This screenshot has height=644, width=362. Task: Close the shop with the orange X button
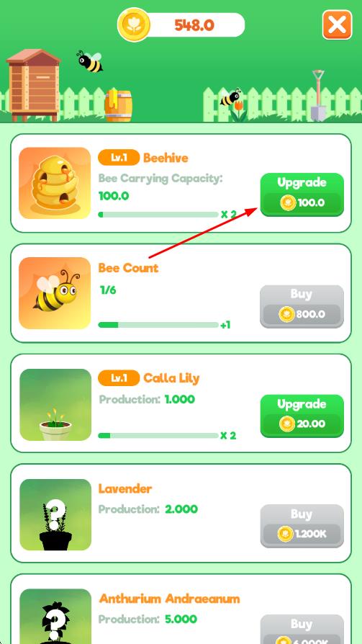(337, 25)
